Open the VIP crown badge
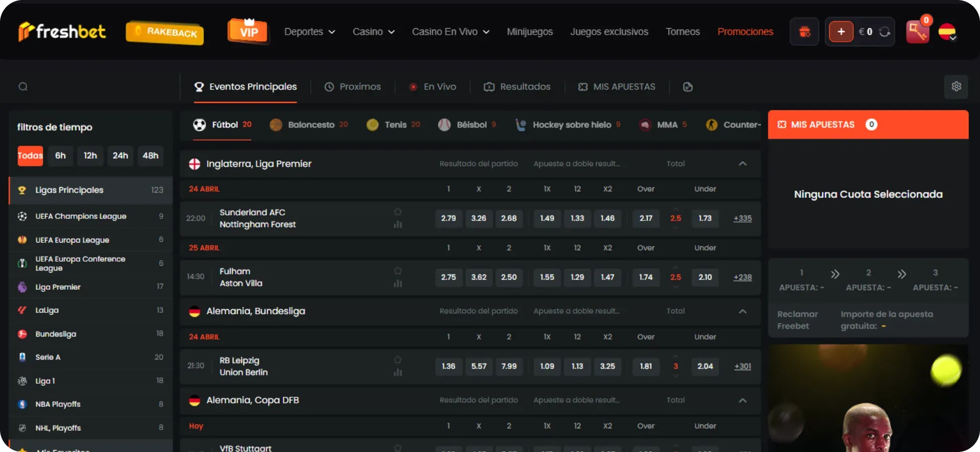Screen dimensions: 980x452 [x=248, y=31]
